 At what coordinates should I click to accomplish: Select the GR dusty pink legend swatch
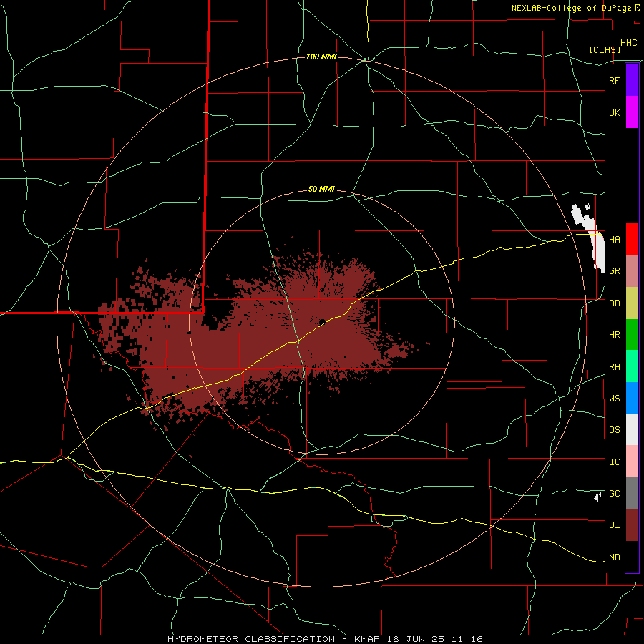(x=632, y=271)
